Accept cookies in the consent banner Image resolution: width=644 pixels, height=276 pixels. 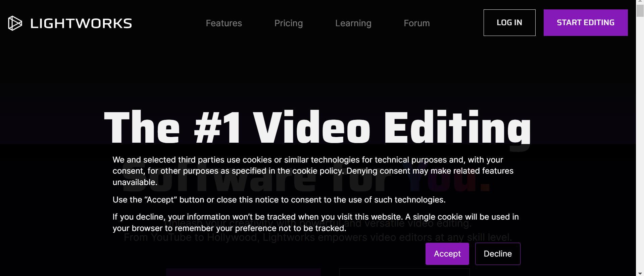coord(447,254)
